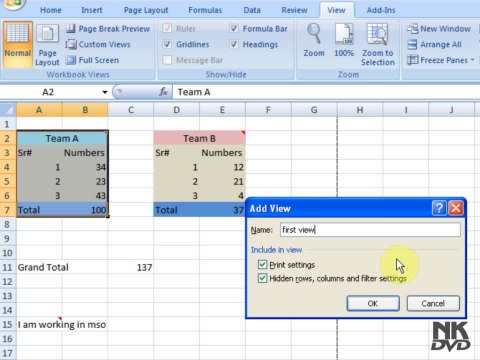480x360 pixels.
Task: Select column H header
Action: coord(360,110)
